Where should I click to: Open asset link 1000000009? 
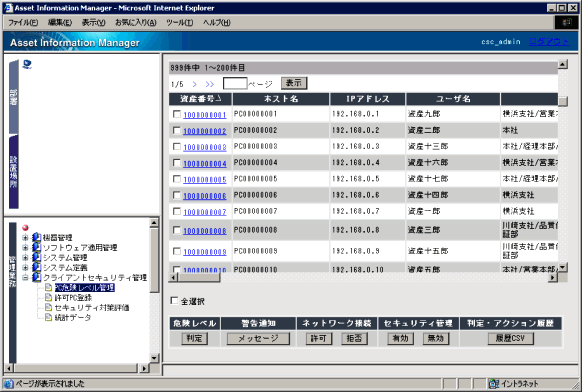pos(205,252)
